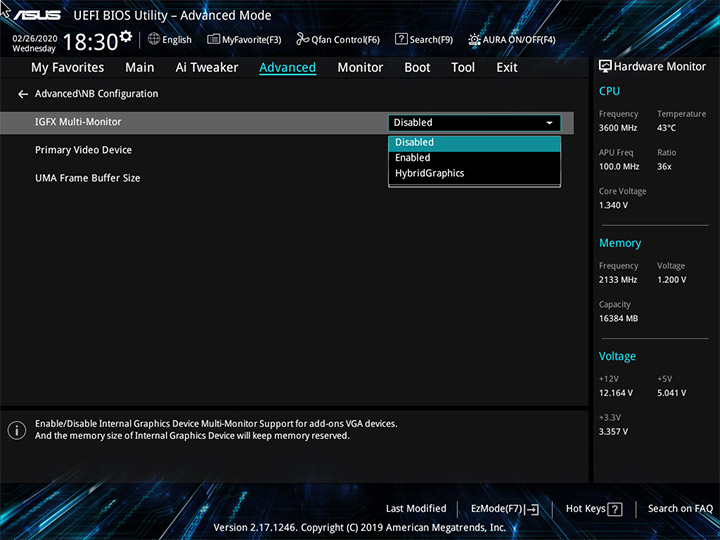The height and width of the screenshot is (540, 720).
Task: Click the info icon beside the help text
Action: pyautogui.click(x=17, y=430)
